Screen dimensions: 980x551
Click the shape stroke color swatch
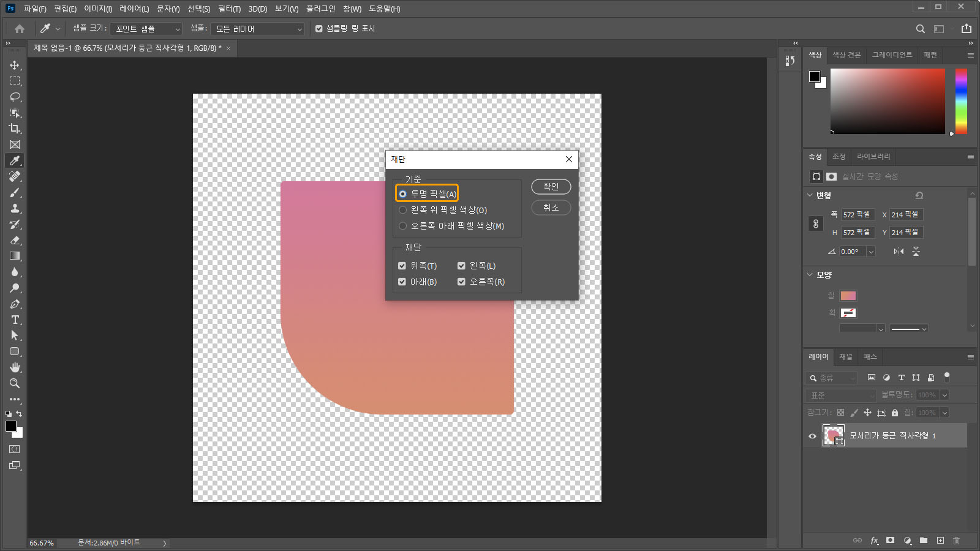[848, 313]
